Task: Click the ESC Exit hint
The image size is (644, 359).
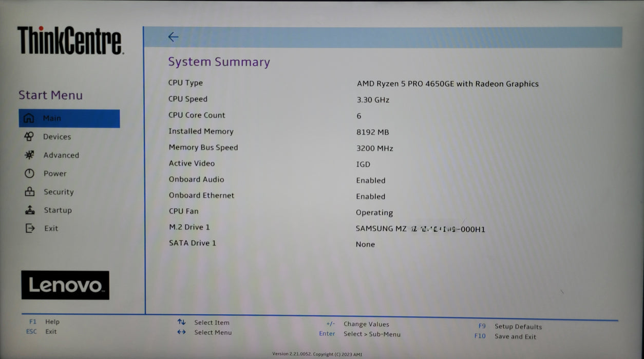Action: tap(42, 332)
